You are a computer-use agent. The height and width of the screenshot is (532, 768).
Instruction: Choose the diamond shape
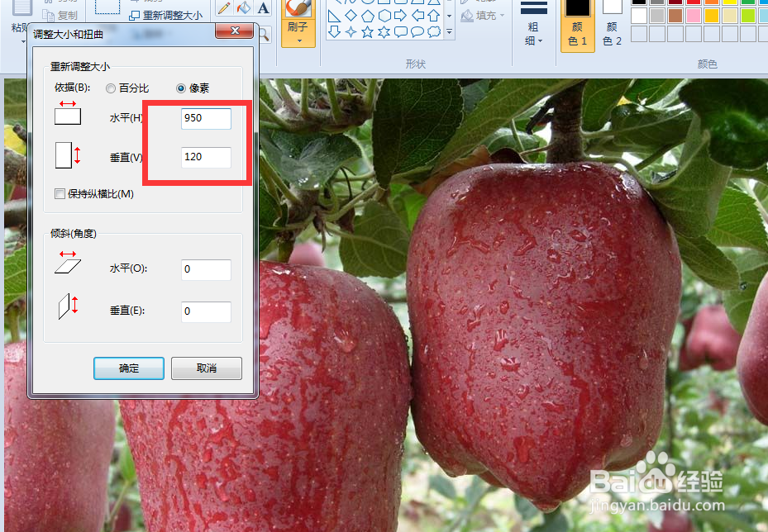pos(351,16)
